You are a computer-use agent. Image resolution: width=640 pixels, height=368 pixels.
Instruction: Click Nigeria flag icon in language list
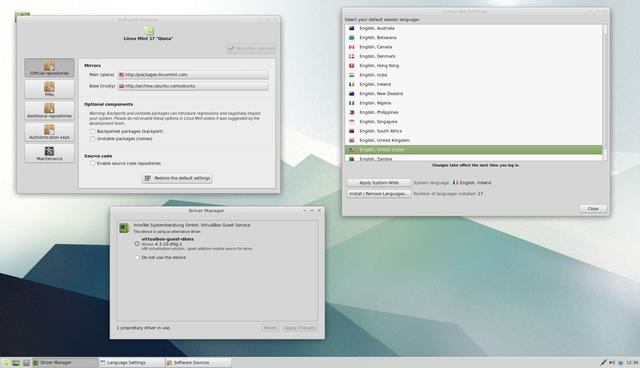351,103
